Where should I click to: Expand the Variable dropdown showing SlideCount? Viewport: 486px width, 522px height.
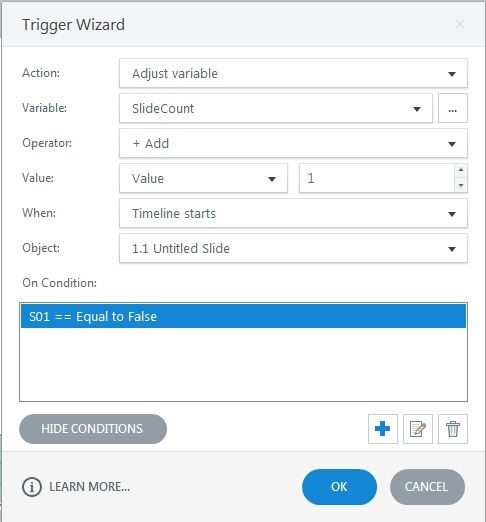click(276, 108)
